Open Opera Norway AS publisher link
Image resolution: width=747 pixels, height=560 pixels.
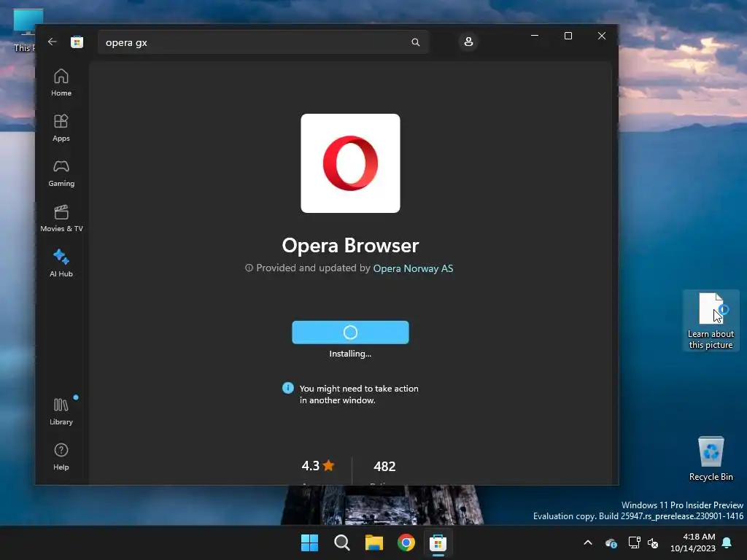[x=413, y=268]
